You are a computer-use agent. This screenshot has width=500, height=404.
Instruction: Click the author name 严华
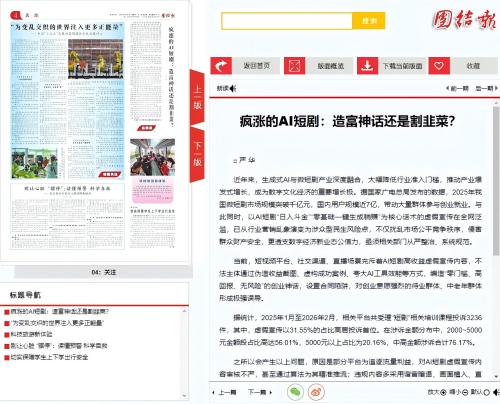click(x=247, y=160)
